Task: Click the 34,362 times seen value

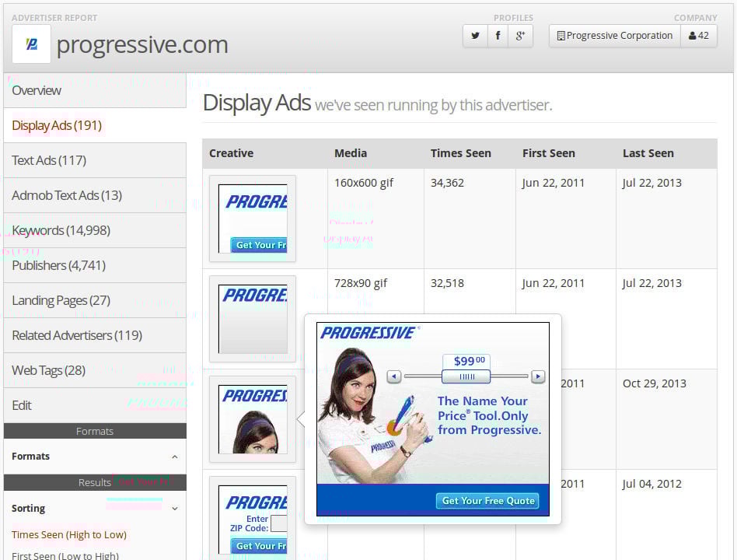Action: pos(447,183)
